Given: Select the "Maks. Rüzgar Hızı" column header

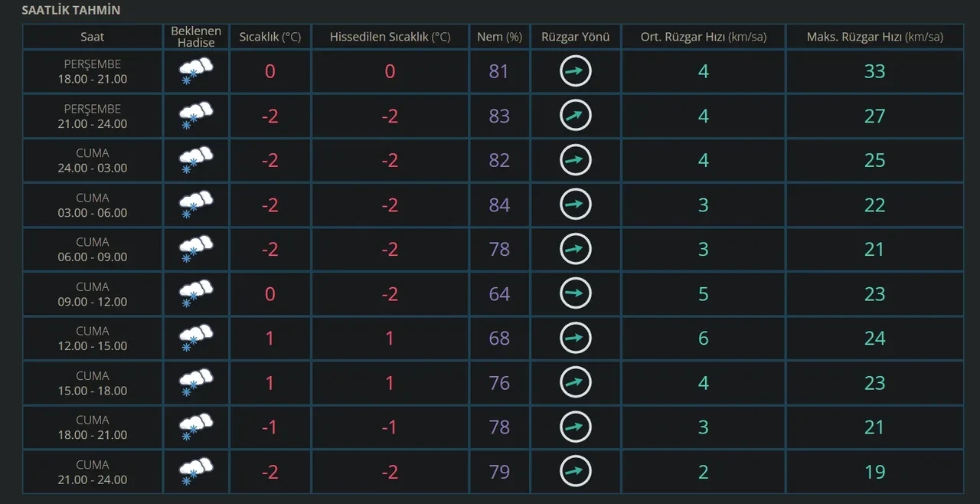Looking at the screenshot, I should coord(874,37).
